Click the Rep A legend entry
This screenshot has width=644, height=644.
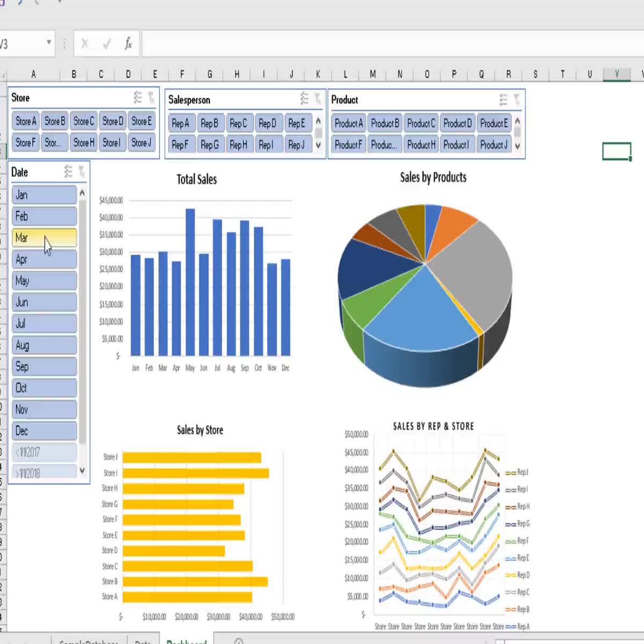(517, 626)
